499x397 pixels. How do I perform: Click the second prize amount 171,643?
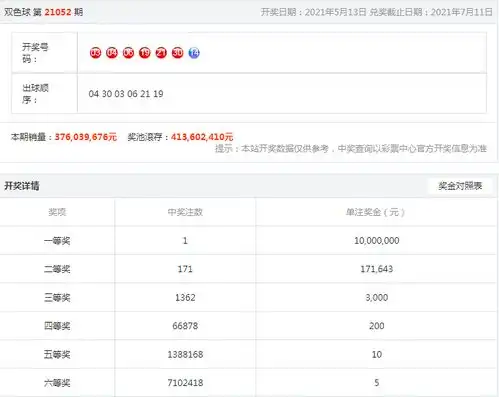(377, 269)
